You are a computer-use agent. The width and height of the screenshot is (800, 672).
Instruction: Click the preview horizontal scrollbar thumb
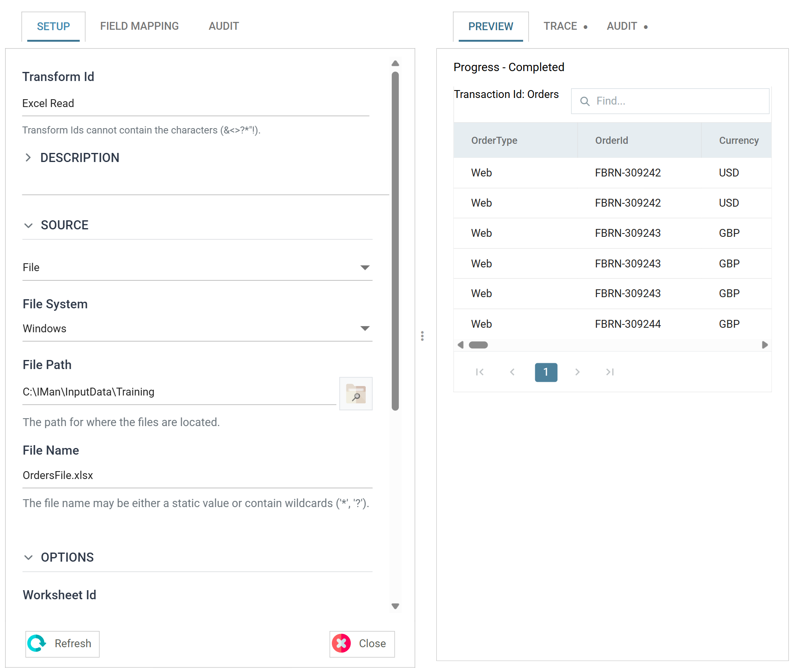479,345
